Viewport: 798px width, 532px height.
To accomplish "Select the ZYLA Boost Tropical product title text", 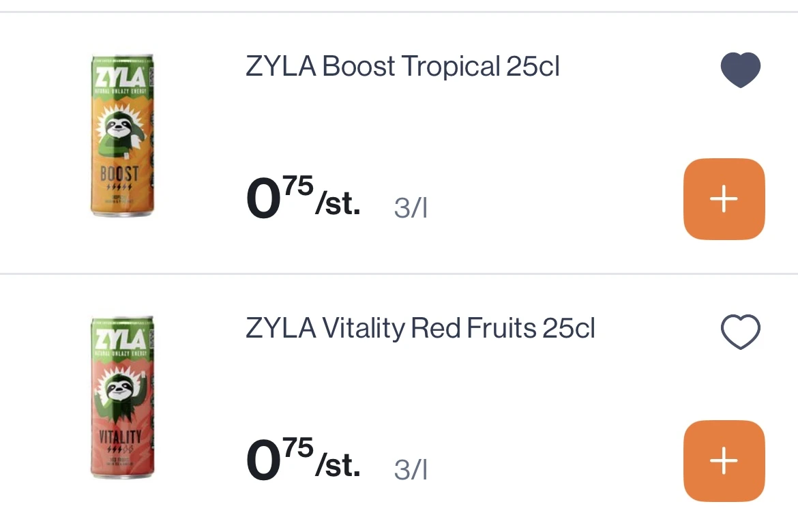I will pos(402,66).
